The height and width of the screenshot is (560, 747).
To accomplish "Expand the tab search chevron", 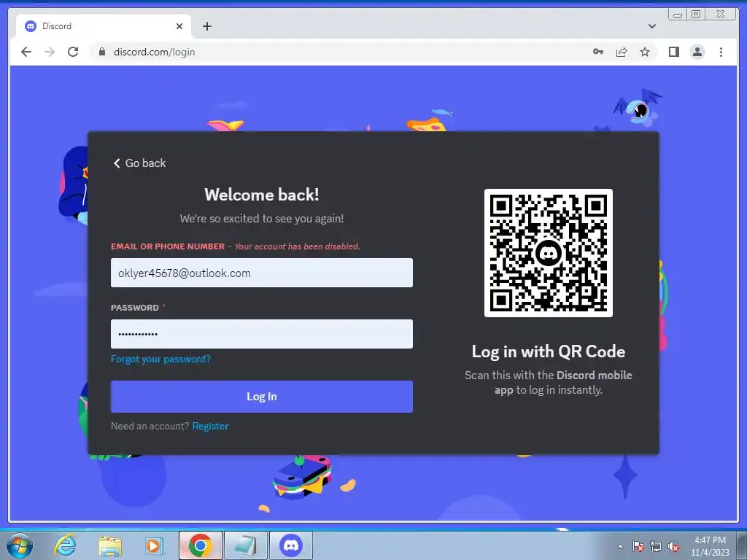I will (651, 26).
